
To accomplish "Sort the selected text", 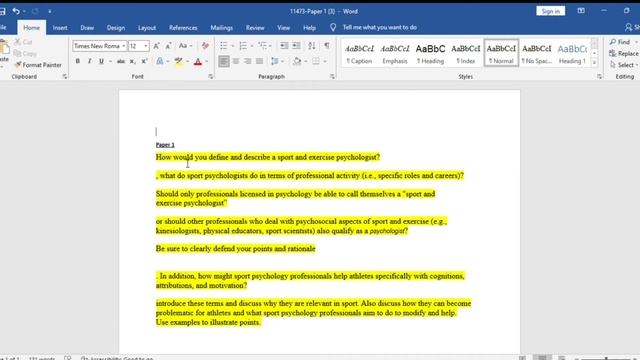I will (x=312, y=46).
